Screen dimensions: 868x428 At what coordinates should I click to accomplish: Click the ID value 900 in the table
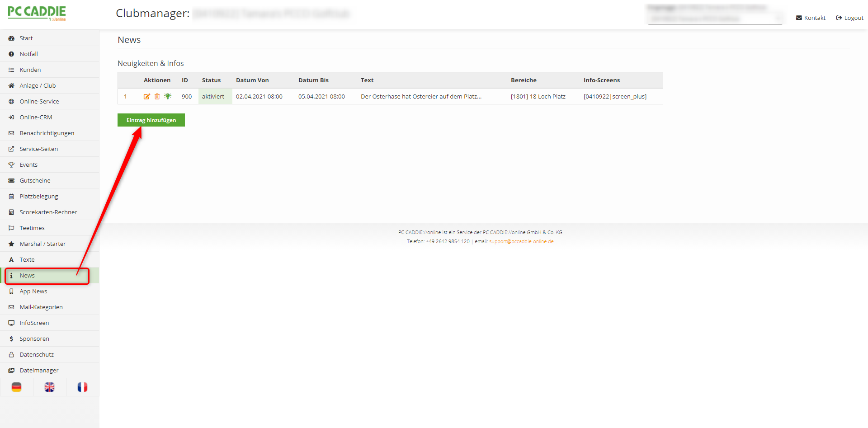187,97
